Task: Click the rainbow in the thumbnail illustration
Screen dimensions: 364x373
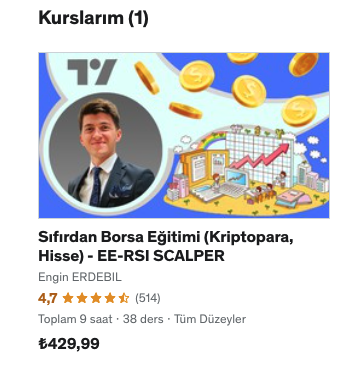Action: (x=213, y=140)
